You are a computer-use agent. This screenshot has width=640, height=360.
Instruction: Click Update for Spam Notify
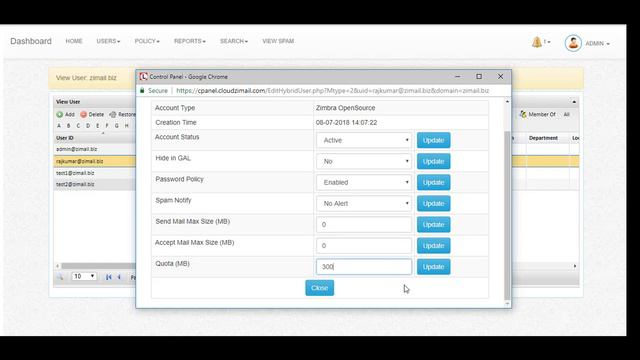433,203
